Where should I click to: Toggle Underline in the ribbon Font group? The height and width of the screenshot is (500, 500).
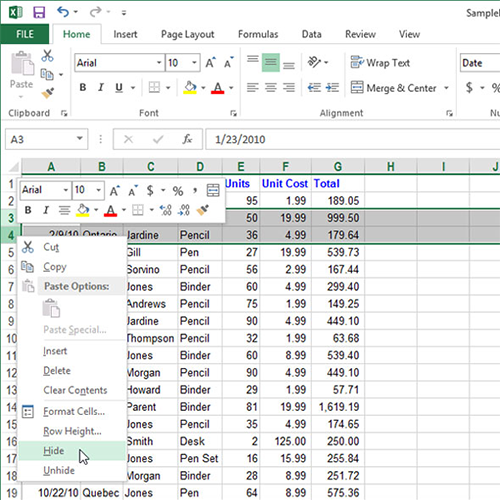[119, 88]
